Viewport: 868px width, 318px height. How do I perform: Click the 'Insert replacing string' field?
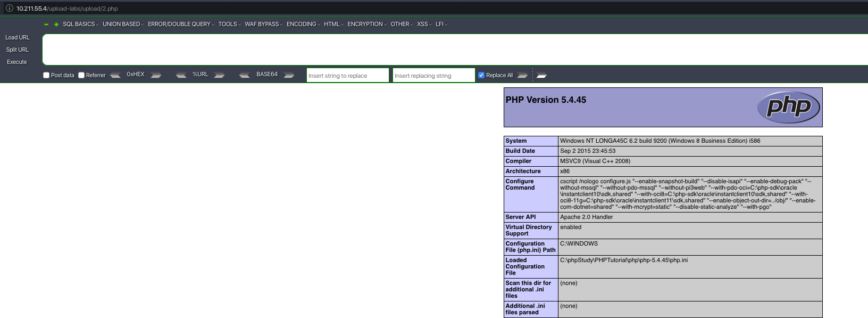pos(434,75)
